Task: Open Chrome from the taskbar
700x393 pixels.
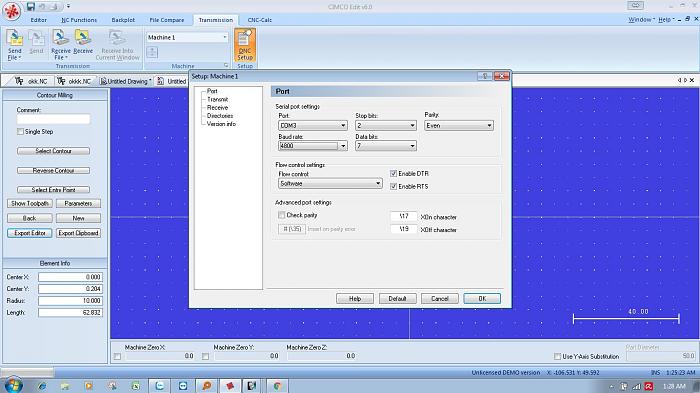Action: (277, 386)
